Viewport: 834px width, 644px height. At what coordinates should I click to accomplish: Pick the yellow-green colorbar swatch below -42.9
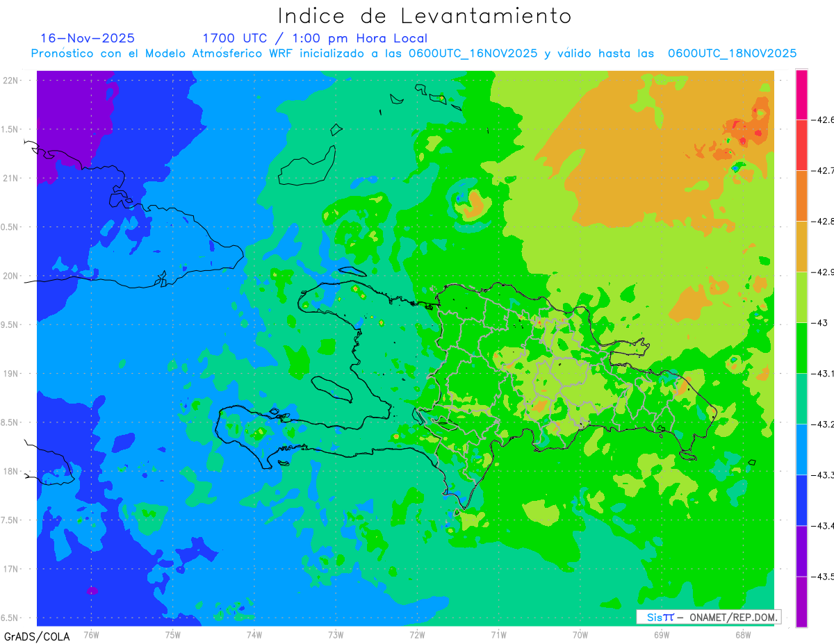pyautogui.click(x=801, y=297)
